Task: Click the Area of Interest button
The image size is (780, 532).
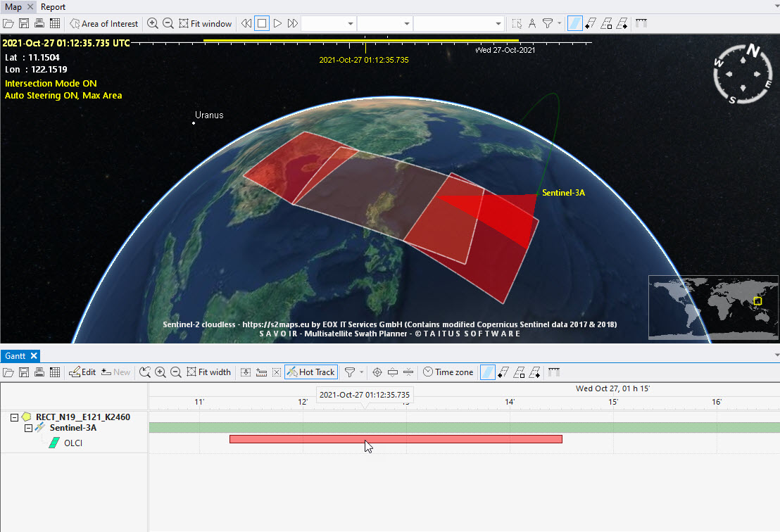Action: [x=103, y=23]
